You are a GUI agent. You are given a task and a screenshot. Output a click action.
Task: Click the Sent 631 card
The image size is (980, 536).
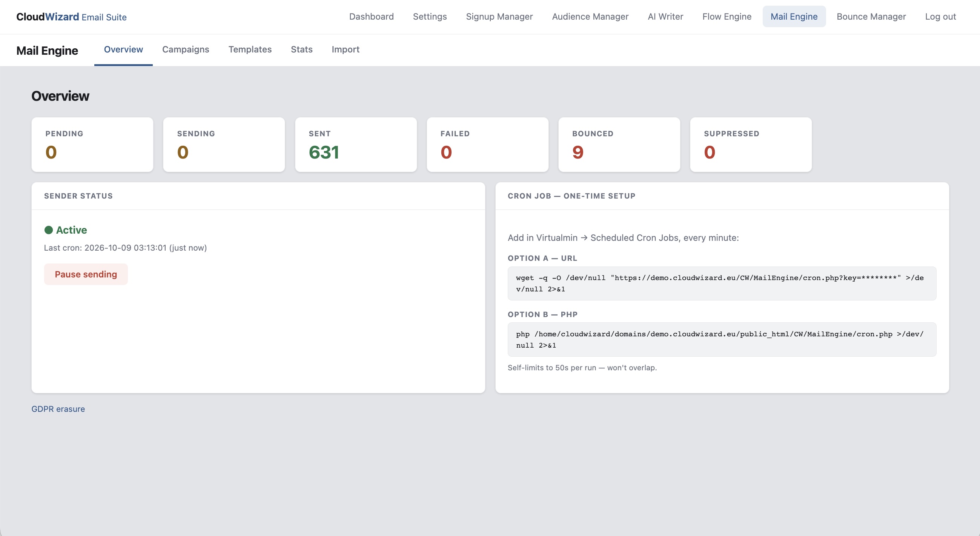pyautogui.click(x=356, y=145)
